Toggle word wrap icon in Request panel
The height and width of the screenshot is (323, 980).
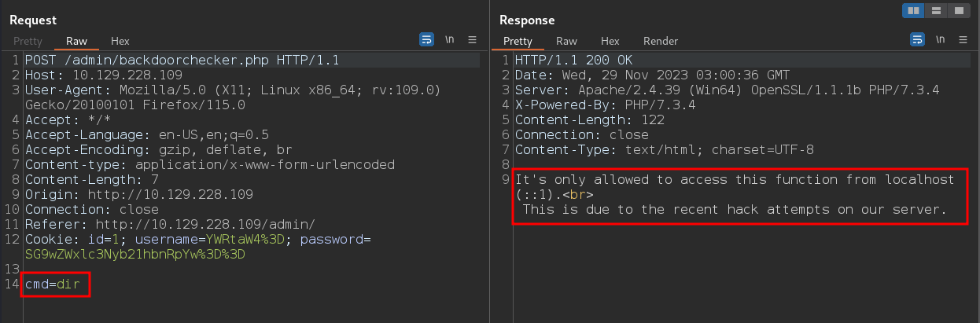coord(427,39)
